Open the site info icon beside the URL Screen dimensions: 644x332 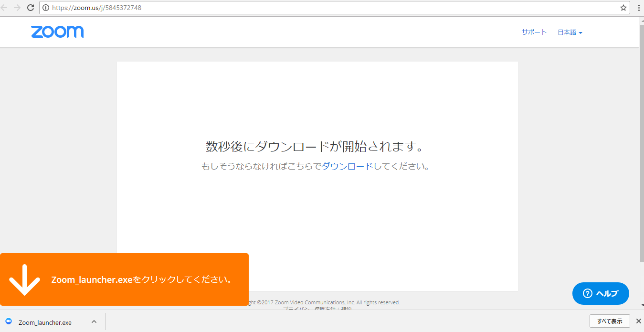46,8
